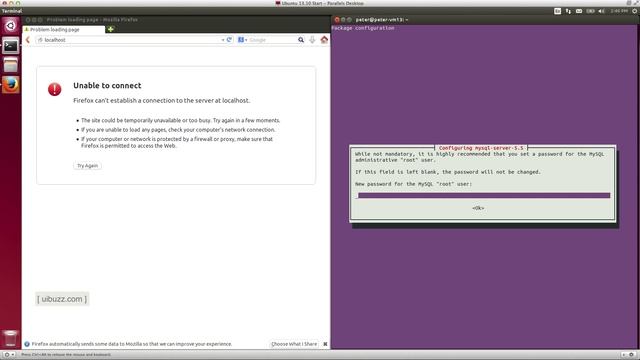640x360 pixels.
Task: Click the Try Again button
Action: pyautogui.click(x=87, y=166)
